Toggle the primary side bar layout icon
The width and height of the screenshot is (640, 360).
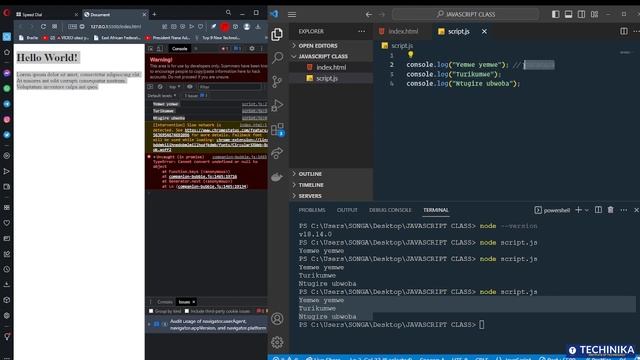(556, 14)
